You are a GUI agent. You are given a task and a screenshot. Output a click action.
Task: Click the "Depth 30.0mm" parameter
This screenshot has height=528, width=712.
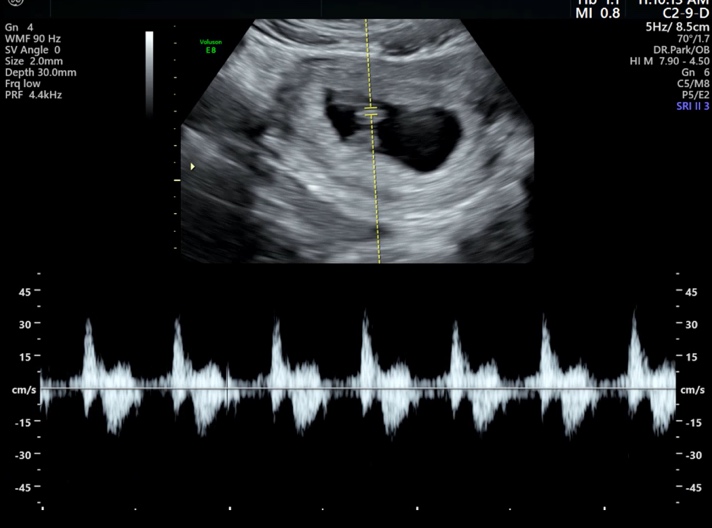click(40, 73)
